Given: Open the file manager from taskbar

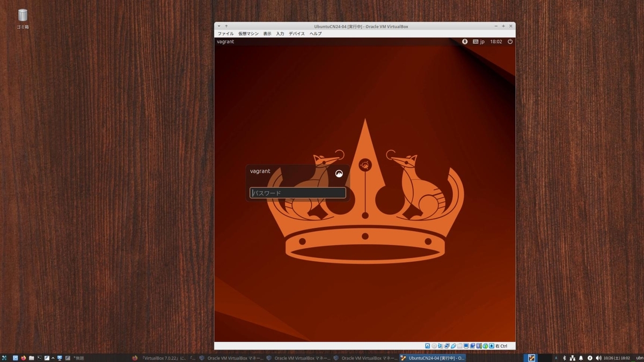Looking at the screenshot, I should coord(32,358).
